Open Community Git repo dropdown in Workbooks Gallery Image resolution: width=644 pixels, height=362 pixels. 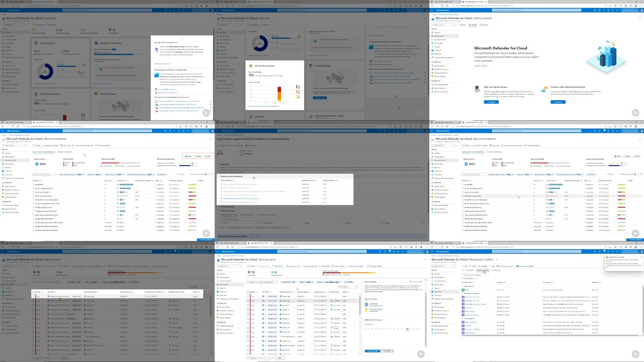tap(506, 266)
